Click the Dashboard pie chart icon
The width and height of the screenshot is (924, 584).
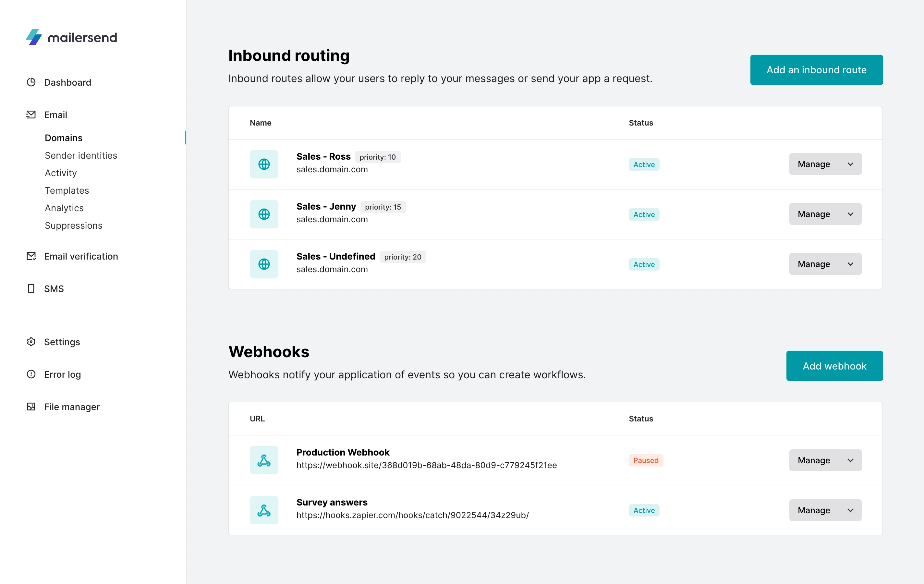coord(31,82)
